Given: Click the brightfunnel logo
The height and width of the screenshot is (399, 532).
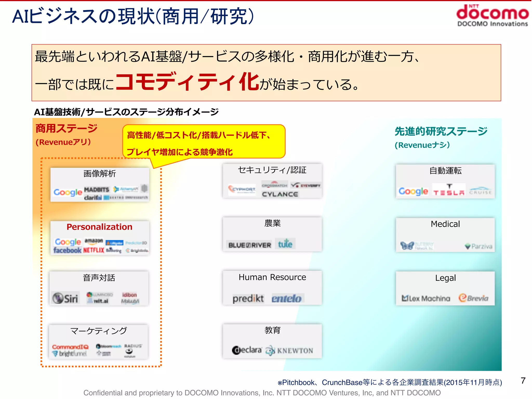Looking at the screenshot, I should pyautogui.click(x=69, y=354).
